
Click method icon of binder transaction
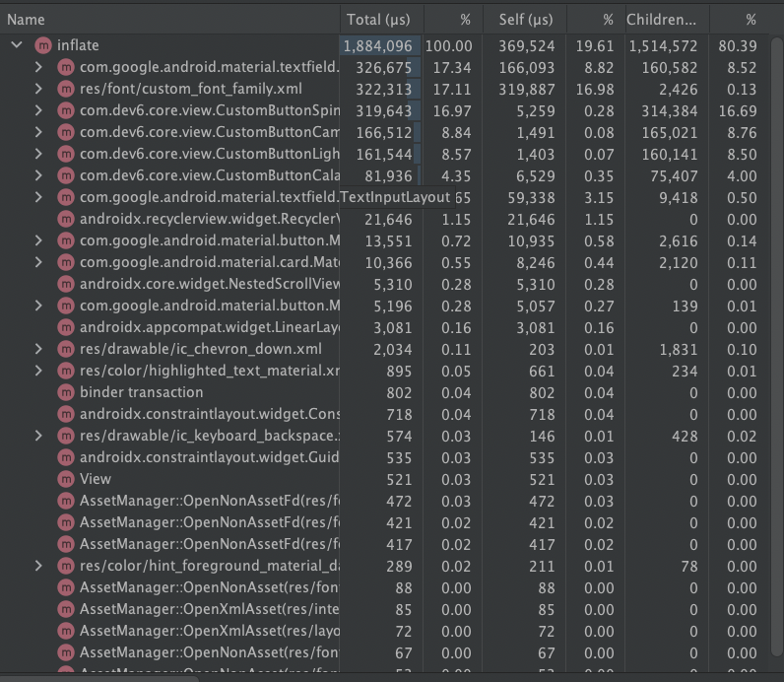(x=66, y=392)
